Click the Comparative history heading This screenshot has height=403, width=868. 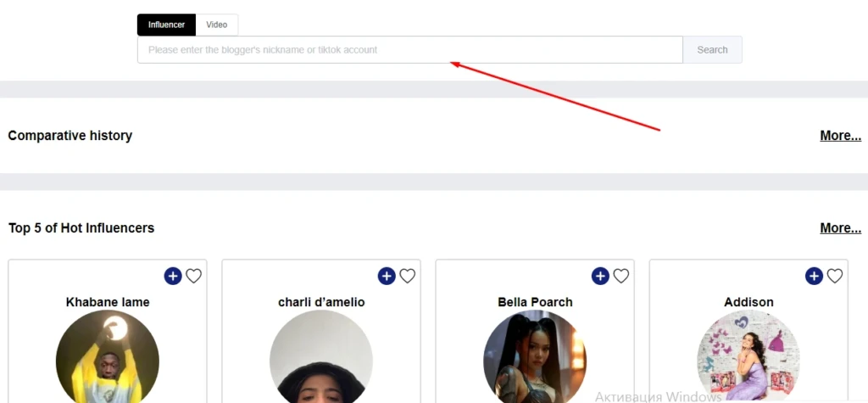(70, 136)
